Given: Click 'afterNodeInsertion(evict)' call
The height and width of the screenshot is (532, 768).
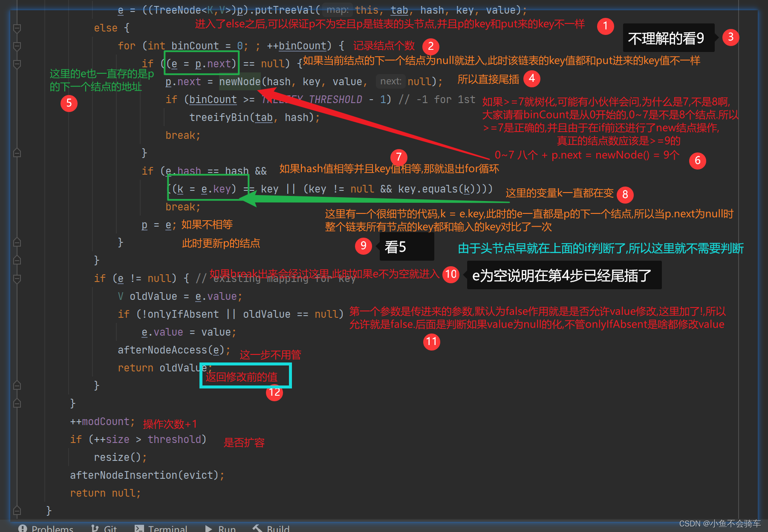Looking at the screenshot, I should (144, 475).
